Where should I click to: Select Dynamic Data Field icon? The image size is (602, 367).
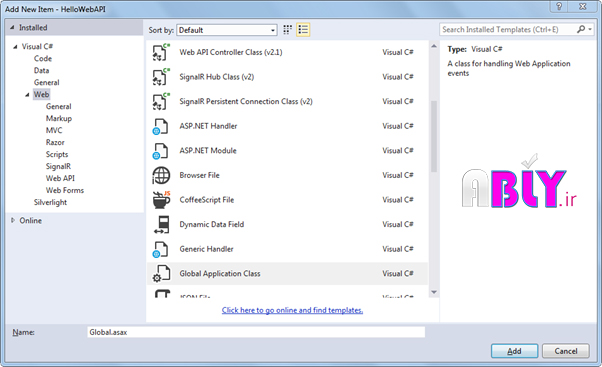pos(162,225)
